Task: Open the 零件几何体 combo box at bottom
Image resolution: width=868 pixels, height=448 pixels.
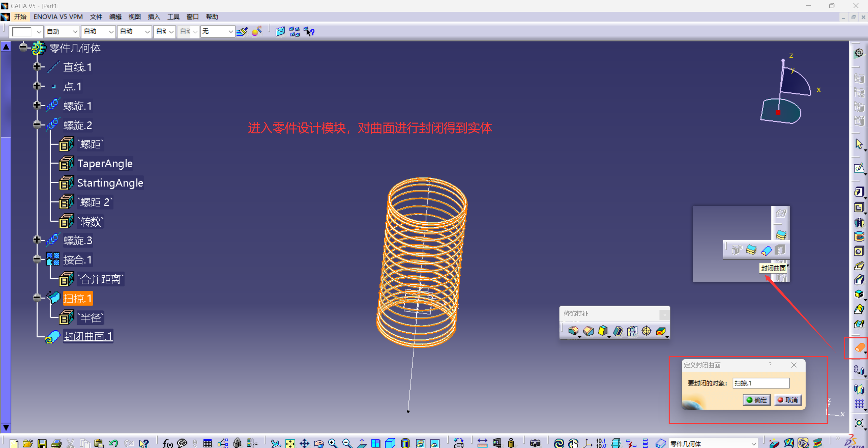Action: (753, 443)
